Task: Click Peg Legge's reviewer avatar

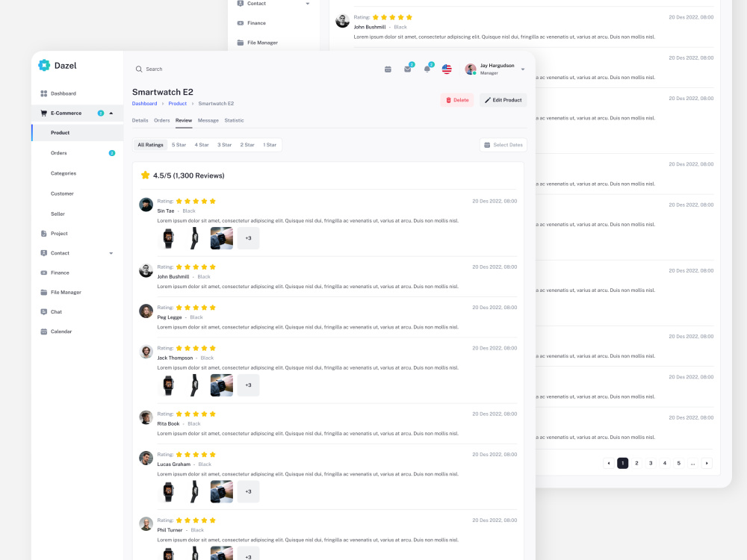Action: coord(146,311)
